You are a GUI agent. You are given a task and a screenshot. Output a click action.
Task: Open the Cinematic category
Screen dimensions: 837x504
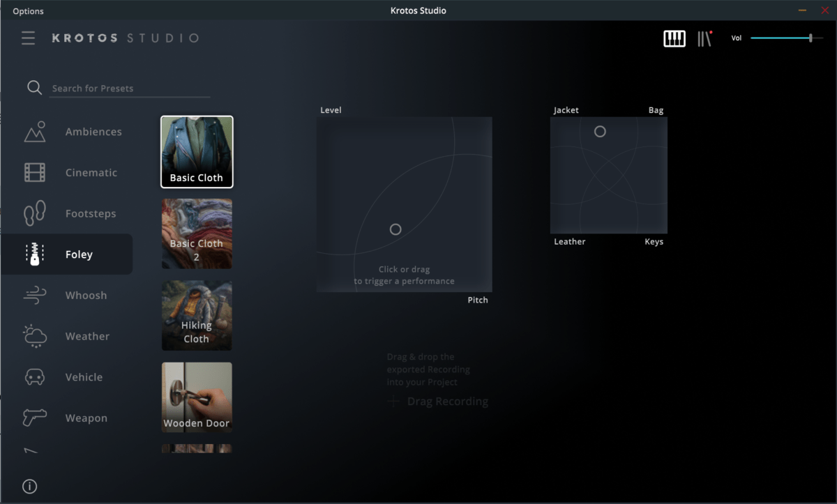(x=91, y=172)
